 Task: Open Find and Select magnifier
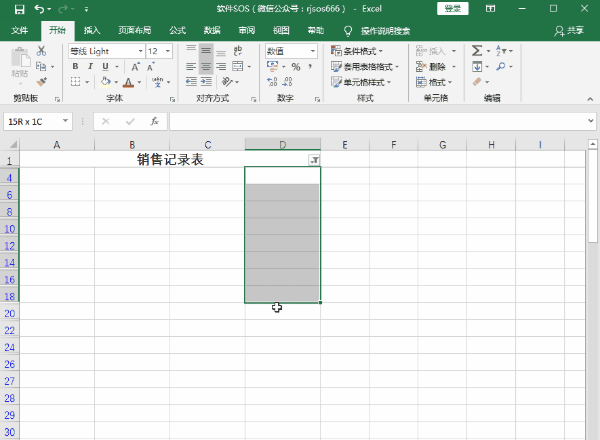pyautogui.click(x=501, y=67)
